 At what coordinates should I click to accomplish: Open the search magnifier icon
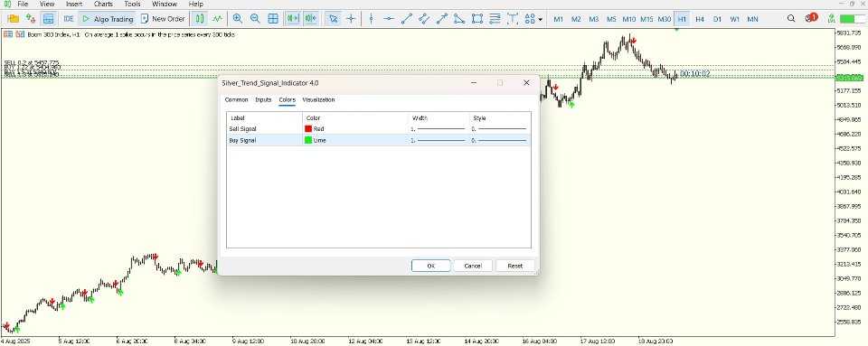[792, 19]
